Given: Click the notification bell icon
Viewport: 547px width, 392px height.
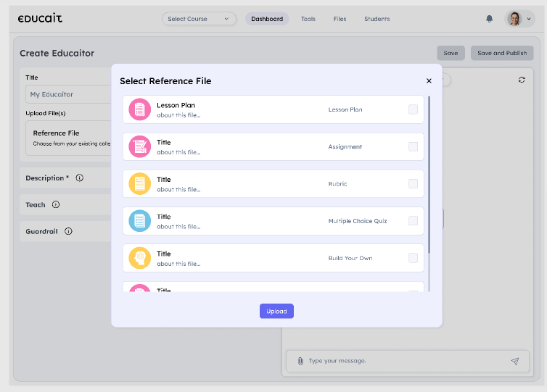Looking at the screenshot, I should (x=489, y=19).
